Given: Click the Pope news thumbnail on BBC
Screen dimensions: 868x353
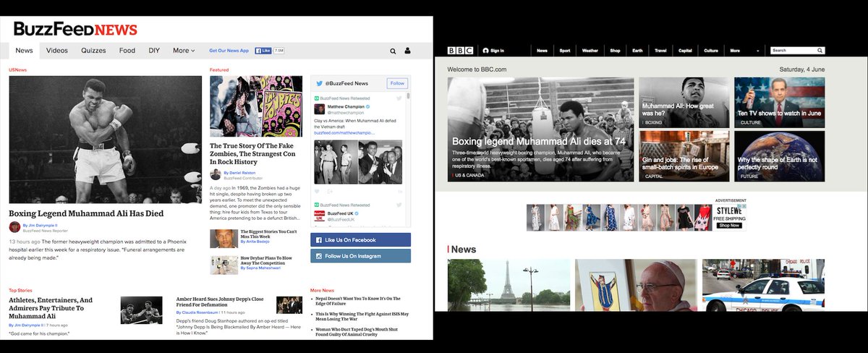Looking at the screenshot, I should click(x=636, y=286).
